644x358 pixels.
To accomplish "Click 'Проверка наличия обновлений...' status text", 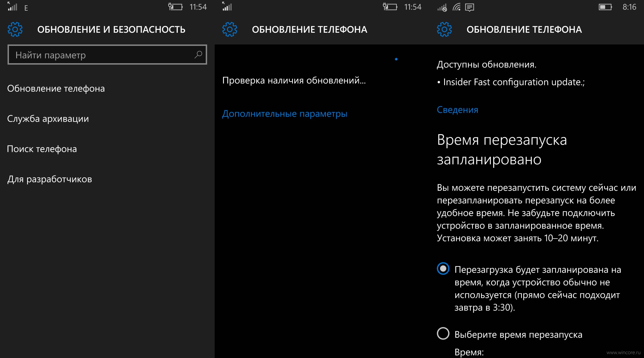I will (x=294, y=81).
